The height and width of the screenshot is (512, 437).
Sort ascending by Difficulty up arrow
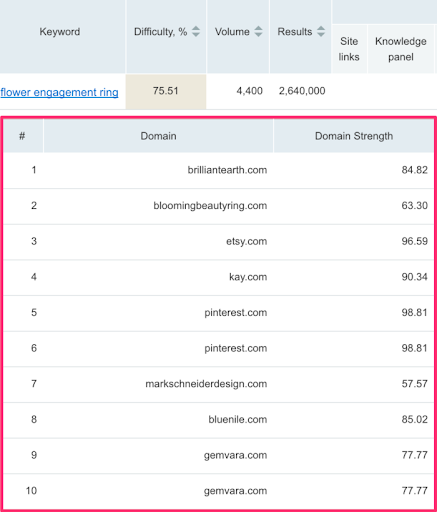[x=196, y=29]
